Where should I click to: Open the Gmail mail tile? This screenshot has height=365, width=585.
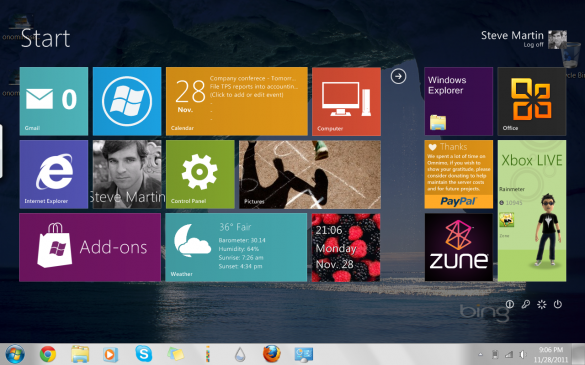(x=54, y=101)
